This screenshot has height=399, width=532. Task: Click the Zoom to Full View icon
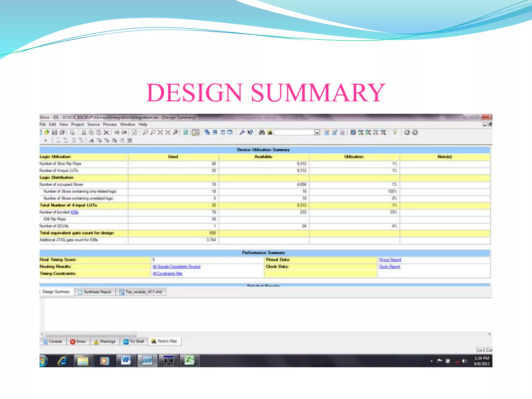(x=160, y=132)
